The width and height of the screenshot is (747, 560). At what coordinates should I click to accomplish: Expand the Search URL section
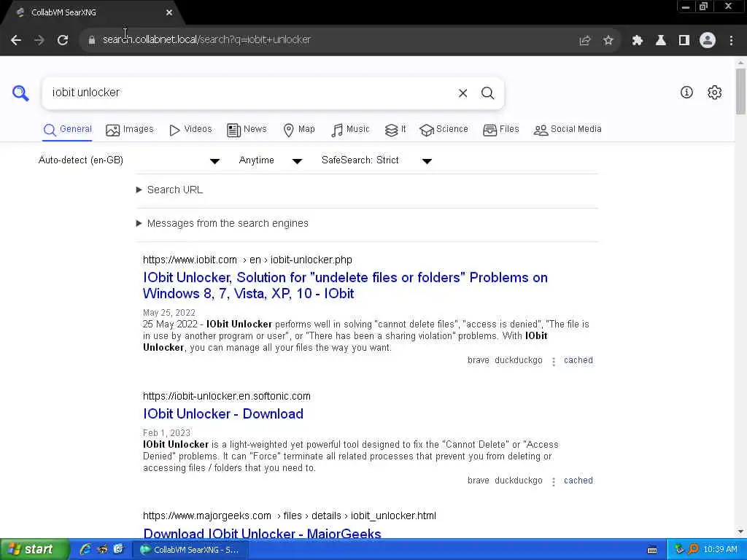coord(169,190)
